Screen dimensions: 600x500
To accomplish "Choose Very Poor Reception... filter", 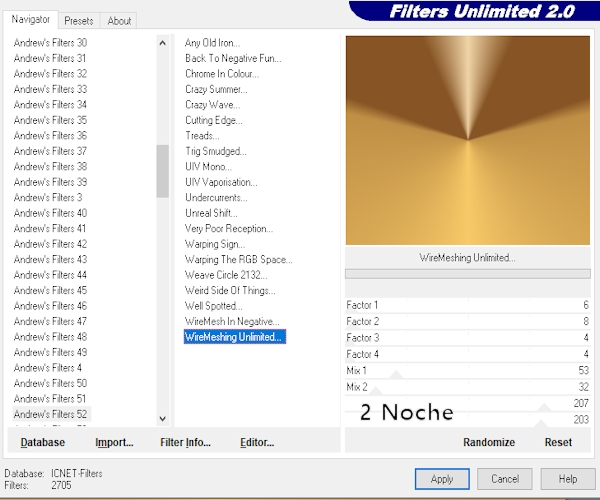I will [229, 228].
